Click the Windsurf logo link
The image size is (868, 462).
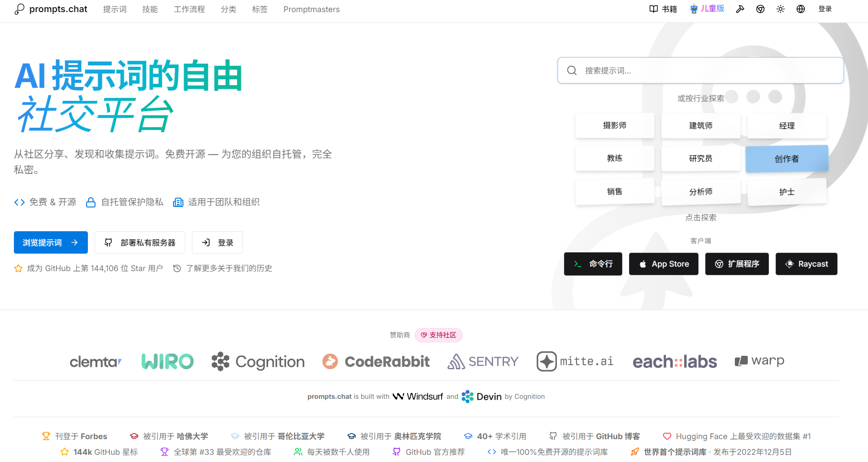coord(418,397)
